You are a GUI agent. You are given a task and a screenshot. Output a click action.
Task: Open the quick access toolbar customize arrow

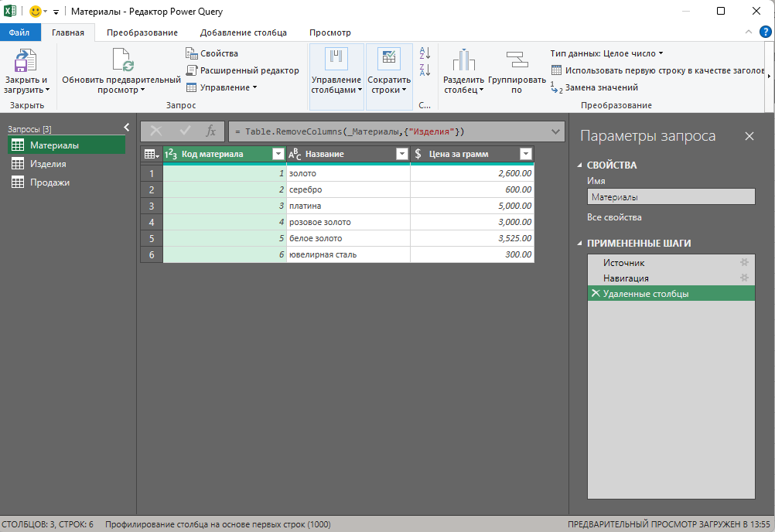[56, 12]
